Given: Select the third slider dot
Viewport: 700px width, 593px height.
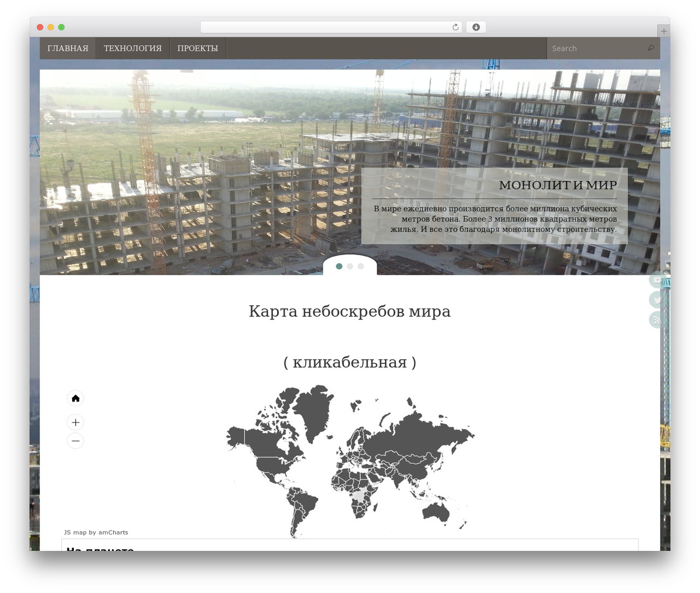Looking at the screenshot, I should click(361, 266).
